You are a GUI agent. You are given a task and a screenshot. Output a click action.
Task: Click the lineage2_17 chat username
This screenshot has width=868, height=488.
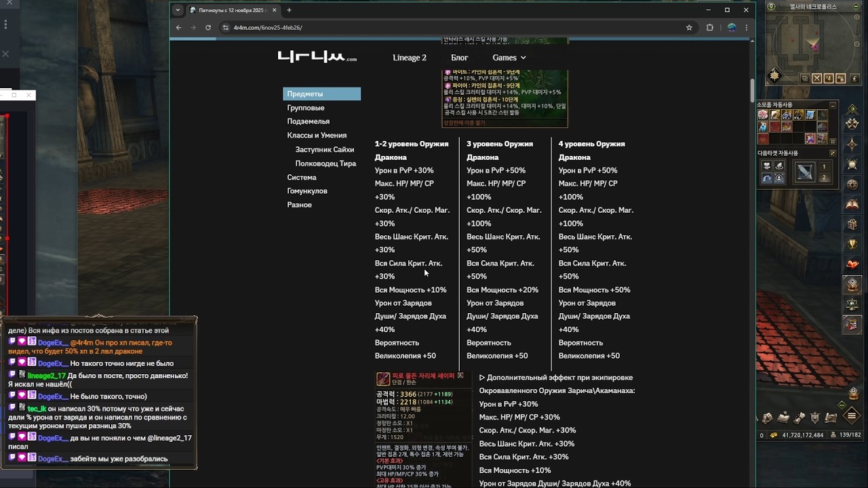(x=47, y=375)
